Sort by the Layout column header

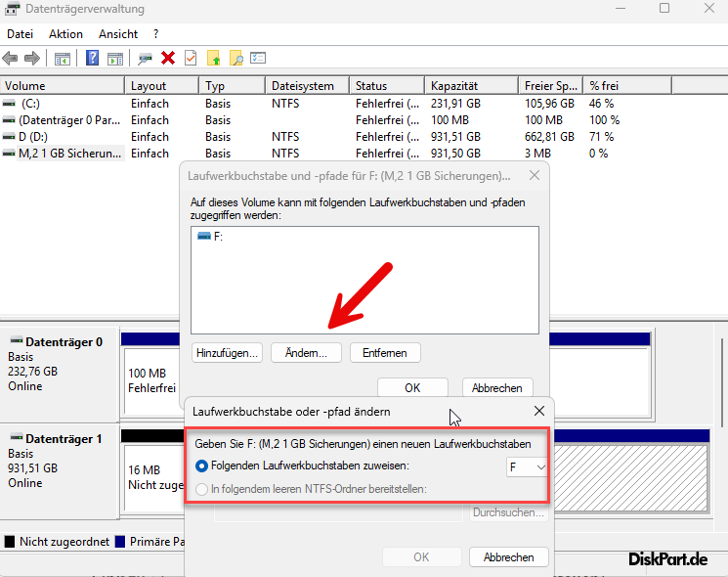(x=162, y=86)
